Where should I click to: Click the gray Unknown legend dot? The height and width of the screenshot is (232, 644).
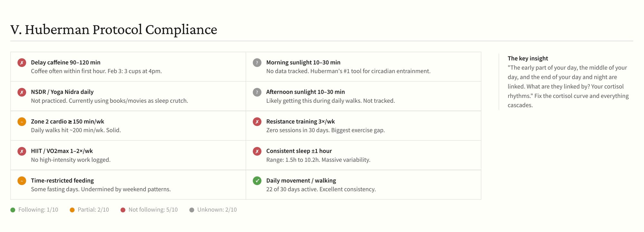coord(192,210)
